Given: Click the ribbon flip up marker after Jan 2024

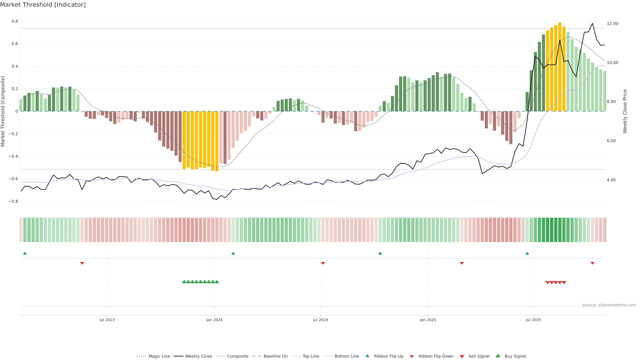Looking at the screenshot, I should [233, 253].
